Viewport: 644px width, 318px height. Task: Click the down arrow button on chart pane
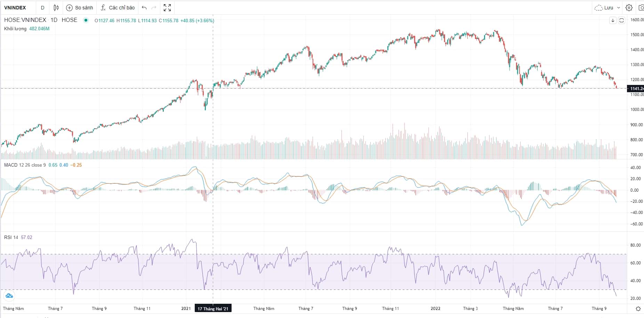point(613,21)
